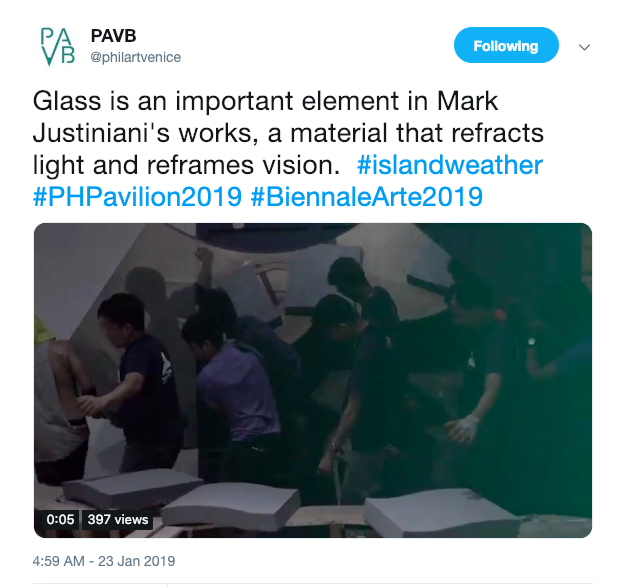Open the #islandweather hashtag
627x587 pixels.
tap(449, 165)
